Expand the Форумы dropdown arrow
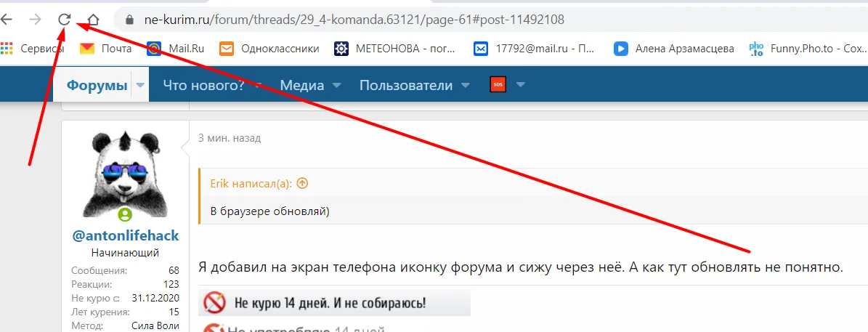 pos(141,86)
